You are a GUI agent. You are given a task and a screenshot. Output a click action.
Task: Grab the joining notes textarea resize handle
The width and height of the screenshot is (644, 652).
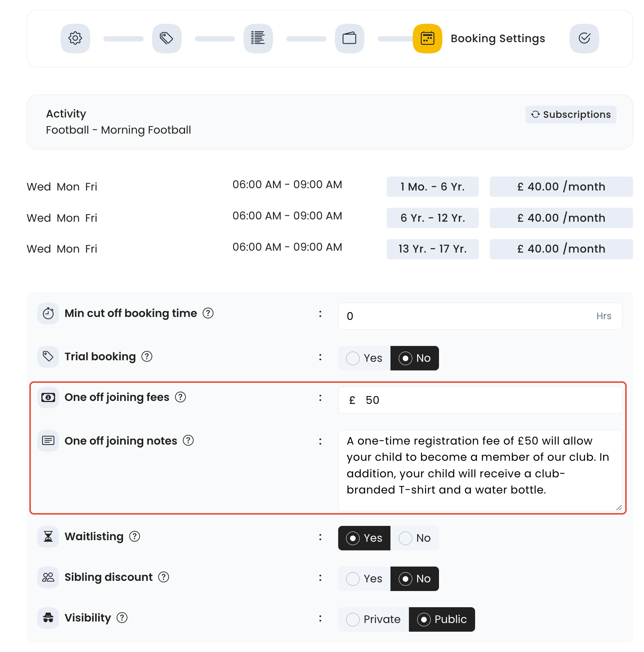click(x=619, y=508)
